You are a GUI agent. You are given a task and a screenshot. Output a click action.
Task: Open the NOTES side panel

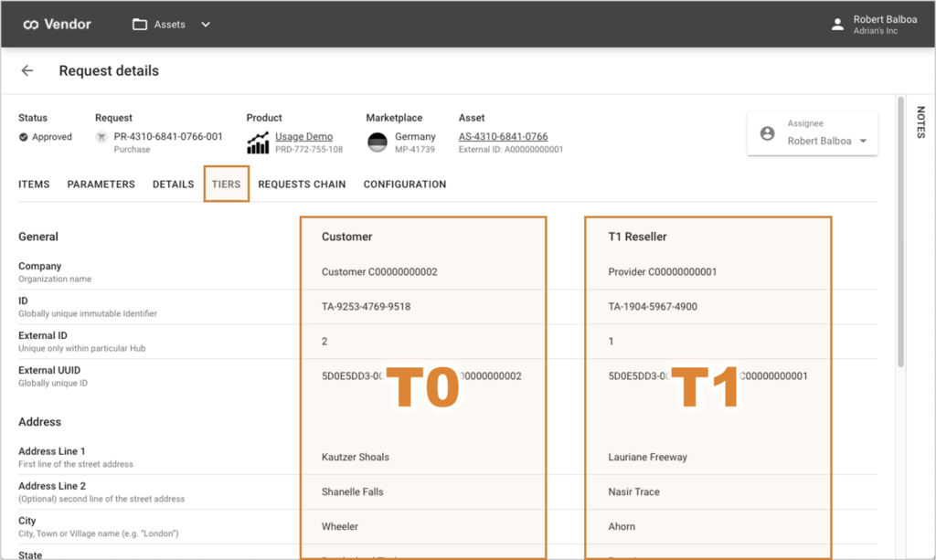920,122
